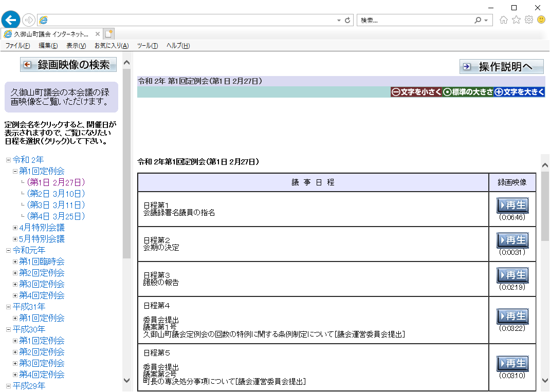
Task: Open the (第1日 2月27日) link
Action: pyautogui.click(x=56, y=182)
